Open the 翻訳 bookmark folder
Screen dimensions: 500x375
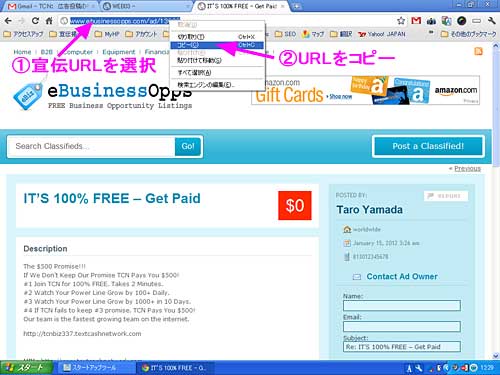coord(341,34)
